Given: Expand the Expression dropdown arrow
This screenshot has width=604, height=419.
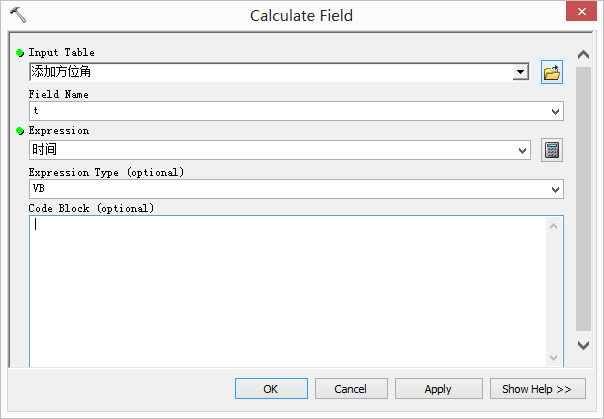Looking at the screenshot, I should (x=522, y=150).
